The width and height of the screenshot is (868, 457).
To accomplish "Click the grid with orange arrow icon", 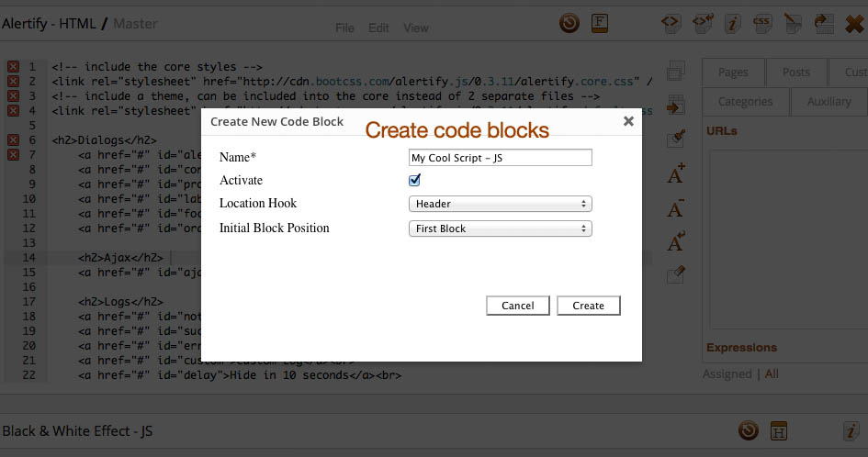I will pos(676,106).
